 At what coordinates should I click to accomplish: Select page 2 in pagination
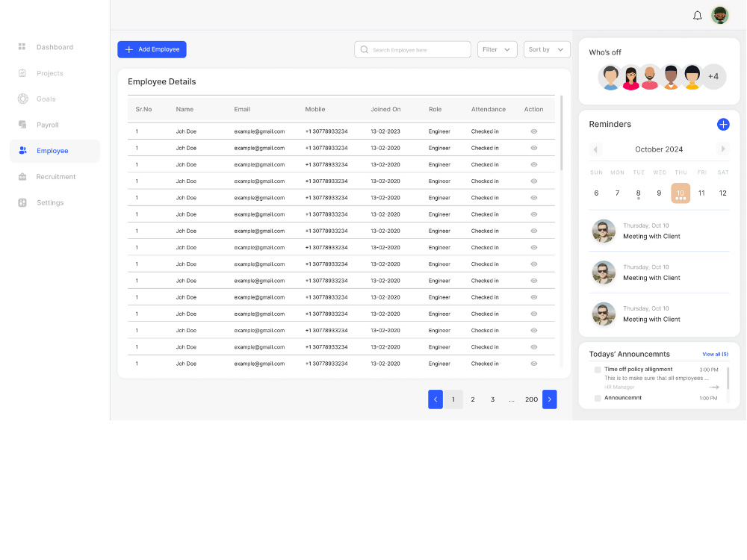coord(473,399)
